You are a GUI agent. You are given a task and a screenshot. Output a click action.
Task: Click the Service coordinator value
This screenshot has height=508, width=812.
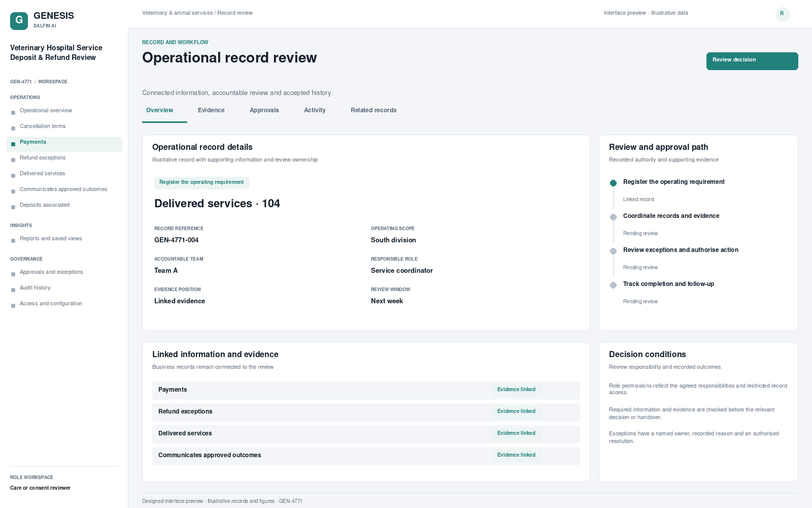pyautogui.click(x=402, y=271)
